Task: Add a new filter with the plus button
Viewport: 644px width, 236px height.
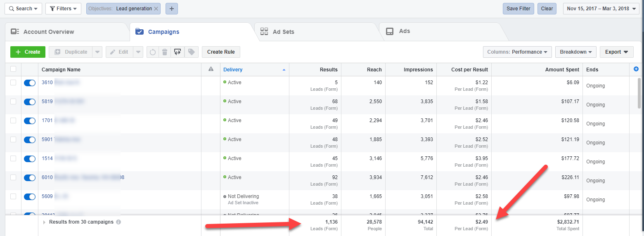Action: 172,9
